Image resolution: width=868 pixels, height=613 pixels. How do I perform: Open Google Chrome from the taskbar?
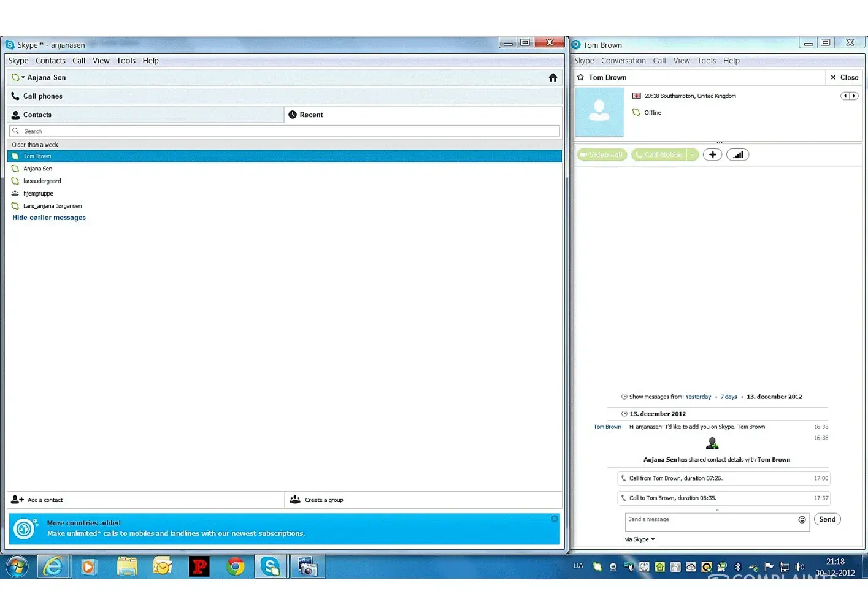235,567
